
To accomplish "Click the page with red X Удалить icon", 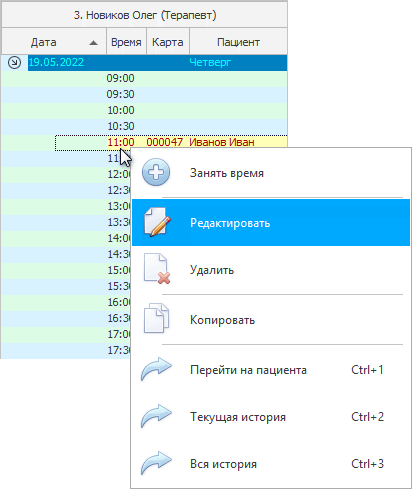I will pyautogui.click(x=157, y=269).
